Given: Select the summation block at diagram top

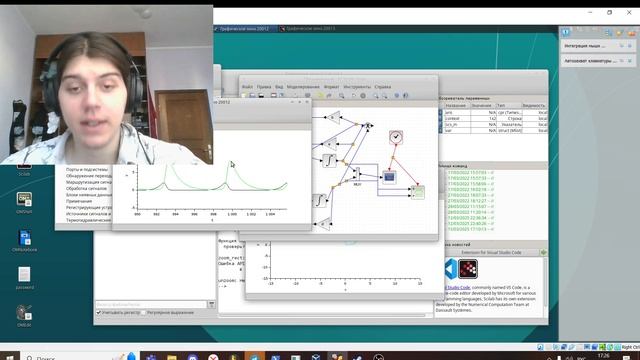Looking at the screenshot, I should [368, 126].
